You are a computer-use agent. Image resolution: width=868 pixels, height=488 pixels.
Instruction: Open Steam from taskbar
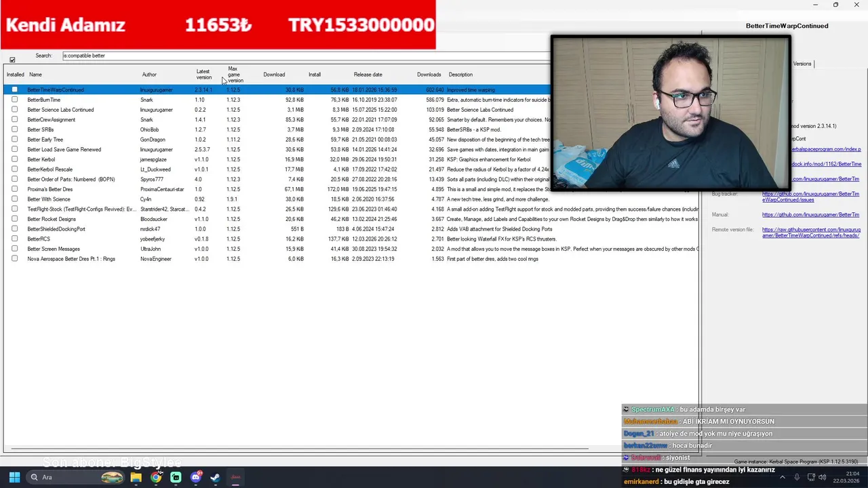pyautogui.click(x=215, y=477)
